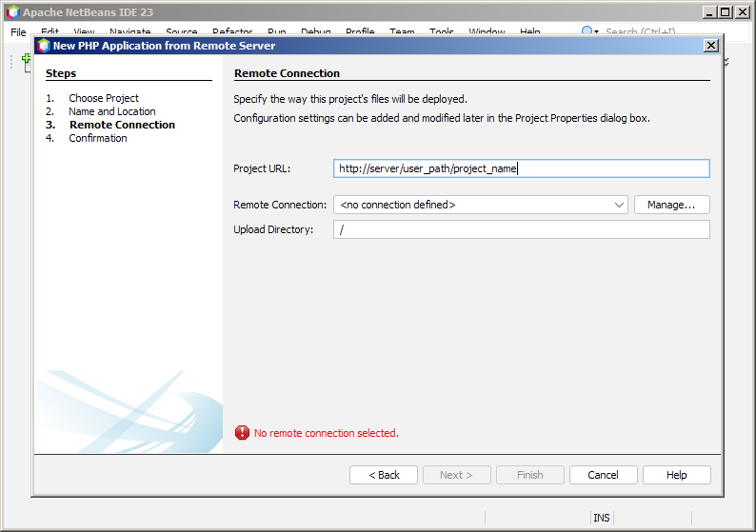756x532 pixels.
Task: Minimize the Apache NetBeans IDE window
Action: [709, 12]
